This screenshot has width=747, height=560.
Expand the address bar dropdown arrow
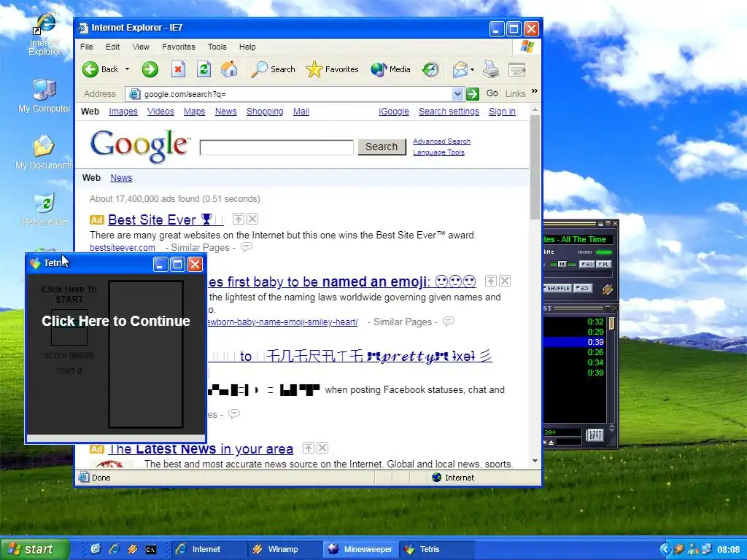457,94
